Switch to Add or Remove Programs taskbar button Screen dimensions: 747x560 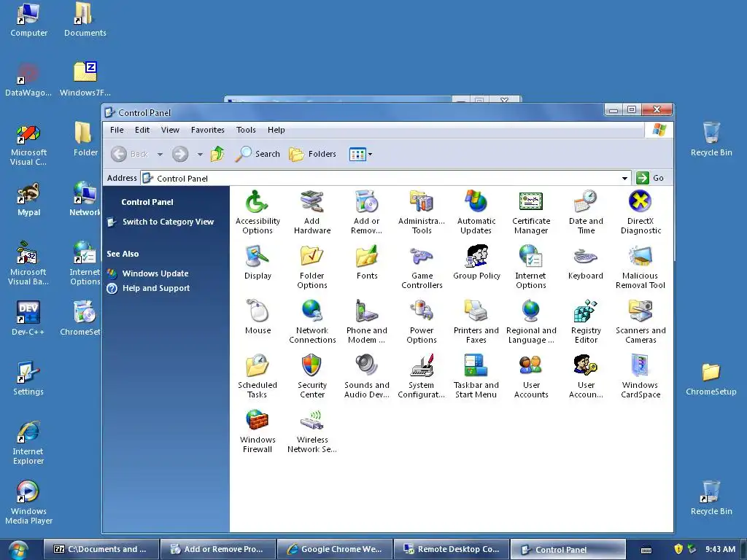click(x=218, y=550)
